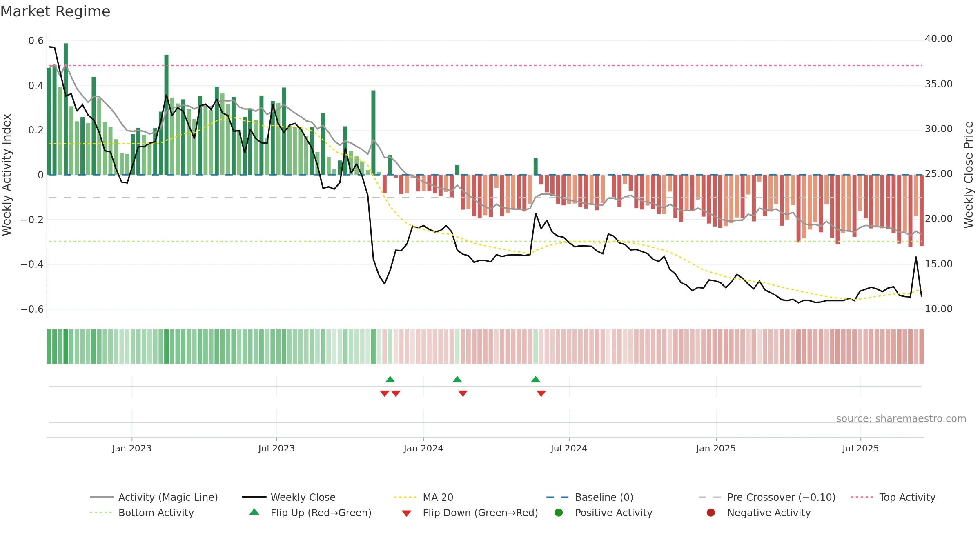Click the green circle icon beside Positive Activity

click(559, 513)
